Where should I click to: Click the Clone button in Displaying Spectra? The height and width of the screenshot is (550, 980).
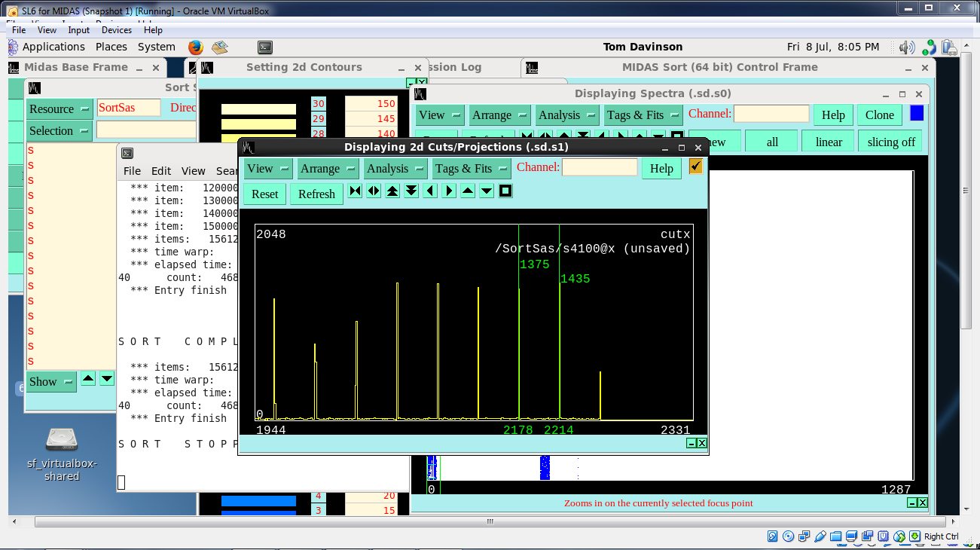click(x=879, y=115)
